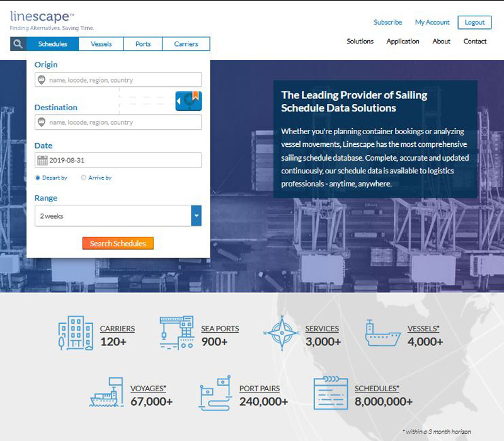Screen dimensions: 504x441
Task: Switch to the Ports tab
Action: click(143, 44)
